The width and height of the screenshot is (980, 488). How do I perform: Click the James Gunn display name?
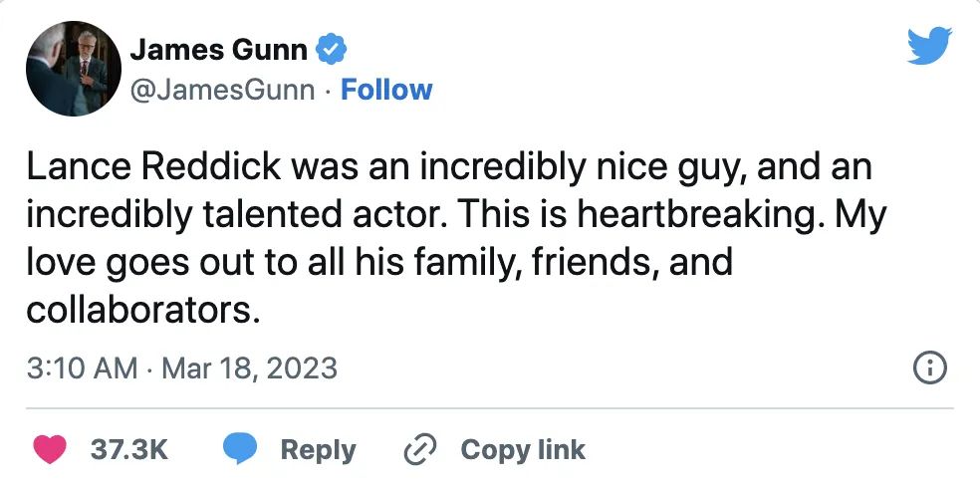[x=219, y=51]
